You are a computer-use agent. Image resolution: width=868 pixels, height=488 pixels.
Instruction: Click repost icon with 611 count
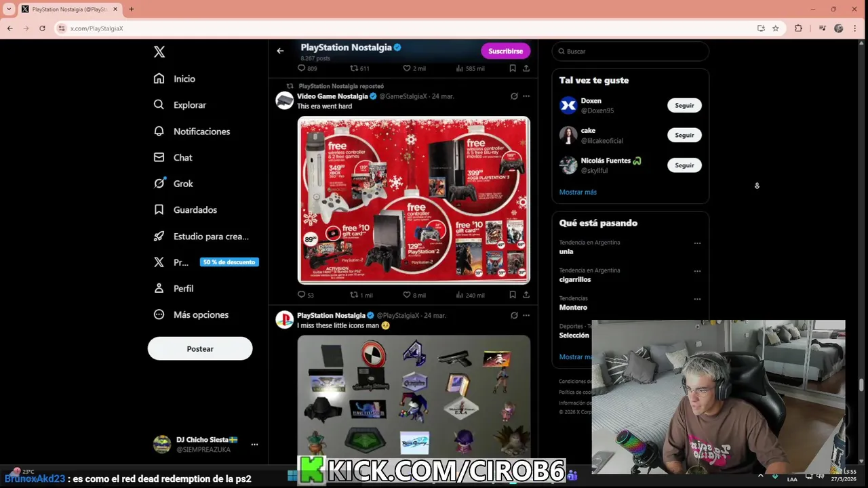tap(353, 68)
